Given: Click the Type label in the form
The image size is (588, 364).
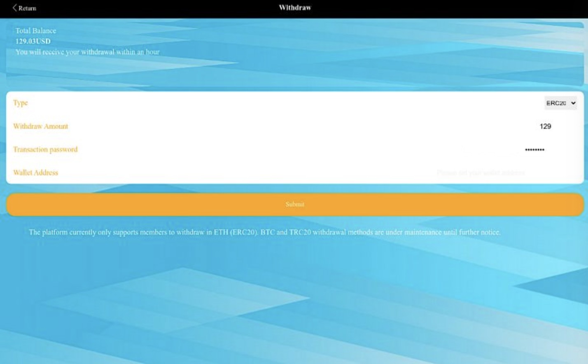Looking at the screenshot, I should point(21,103).
